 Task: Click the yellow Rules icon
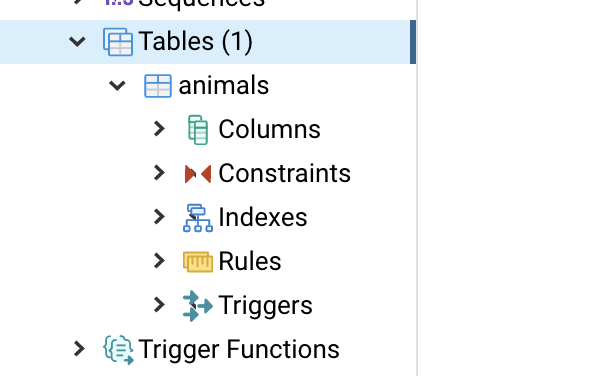tap(198, 262)
